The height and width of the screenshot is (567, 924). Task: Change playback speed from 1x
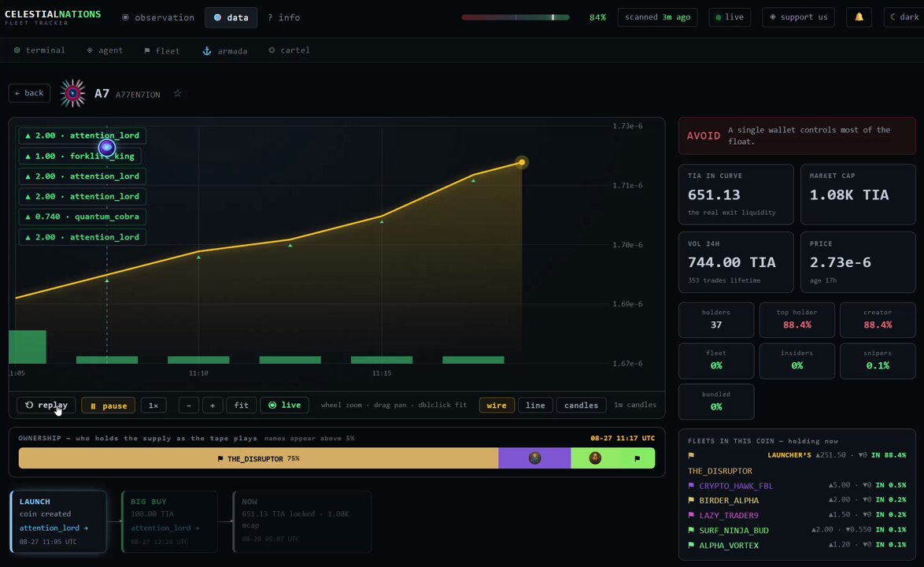click(153, 405)
